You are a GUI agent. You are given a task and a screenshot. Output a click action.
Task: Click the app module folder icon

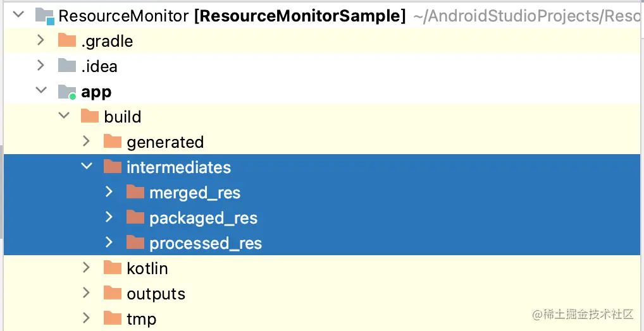pyautogui.click(x=67, y=92)
